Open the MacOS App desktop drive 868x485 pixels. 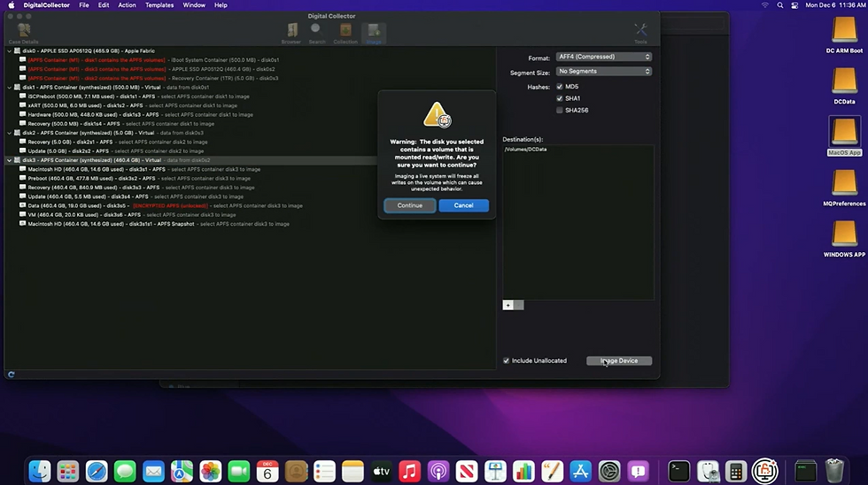pos(844,136)
